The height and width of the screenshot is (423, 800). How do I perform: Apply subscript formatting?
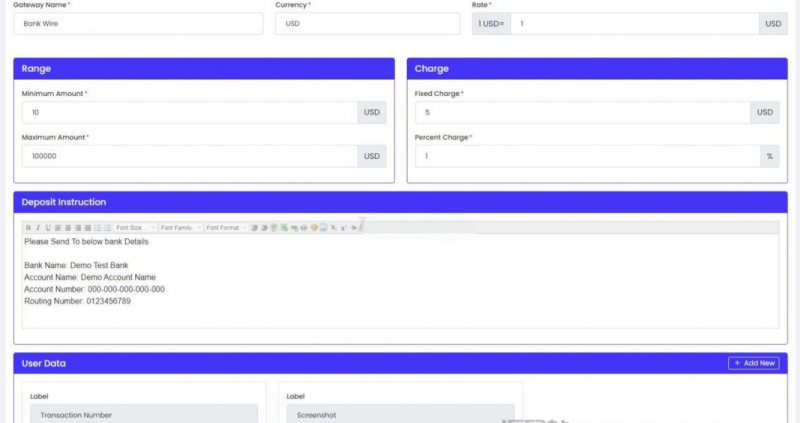[x=333, y=228]
